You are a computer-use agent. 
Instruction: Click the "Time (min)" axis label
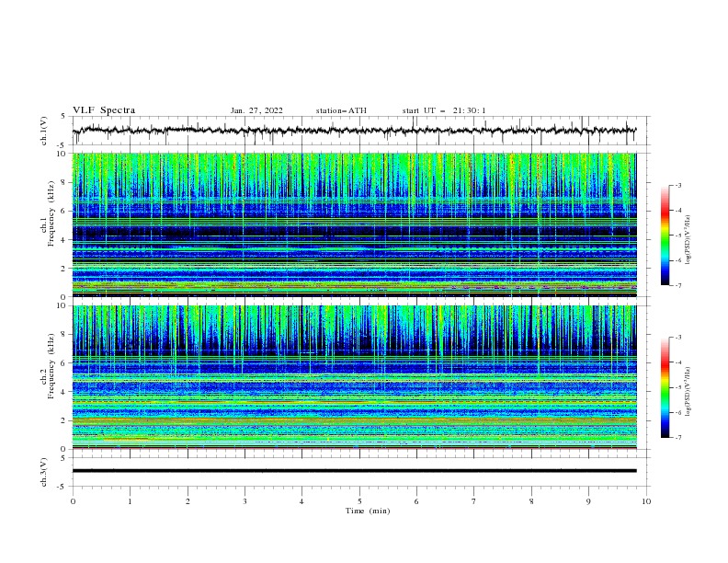click(x=368, y=511)
